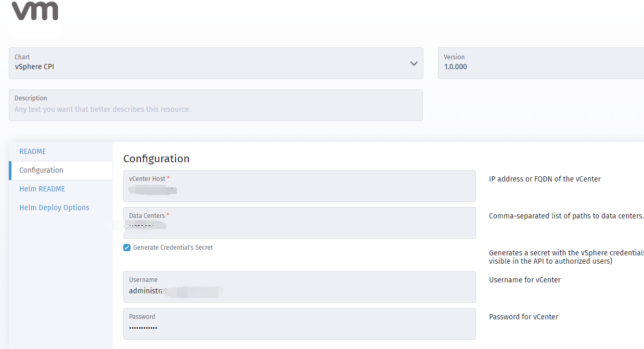The image size is (644, 349).
Task: Open the Helm Deploy Options tab
Action: click(x=54, y=208)
